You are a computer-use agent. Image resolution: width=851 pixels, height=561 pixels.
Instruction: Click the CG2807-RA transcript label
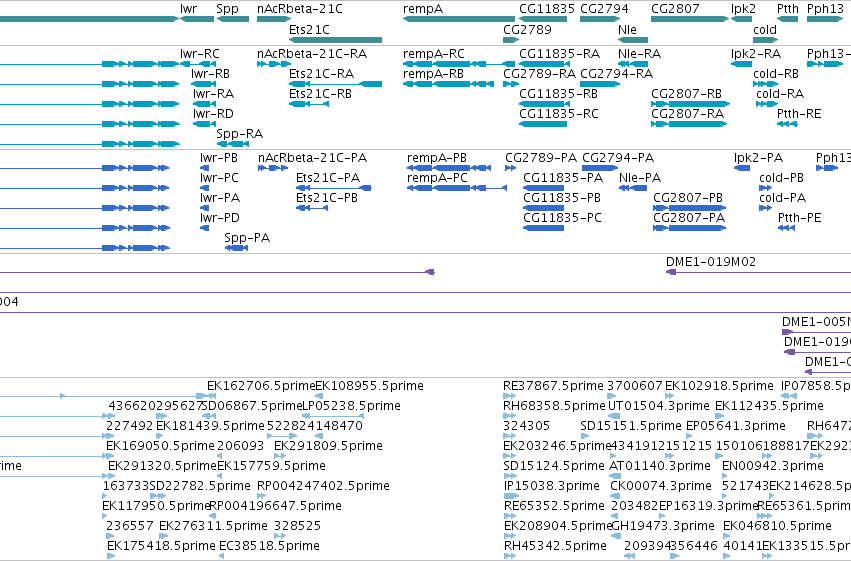688,113
